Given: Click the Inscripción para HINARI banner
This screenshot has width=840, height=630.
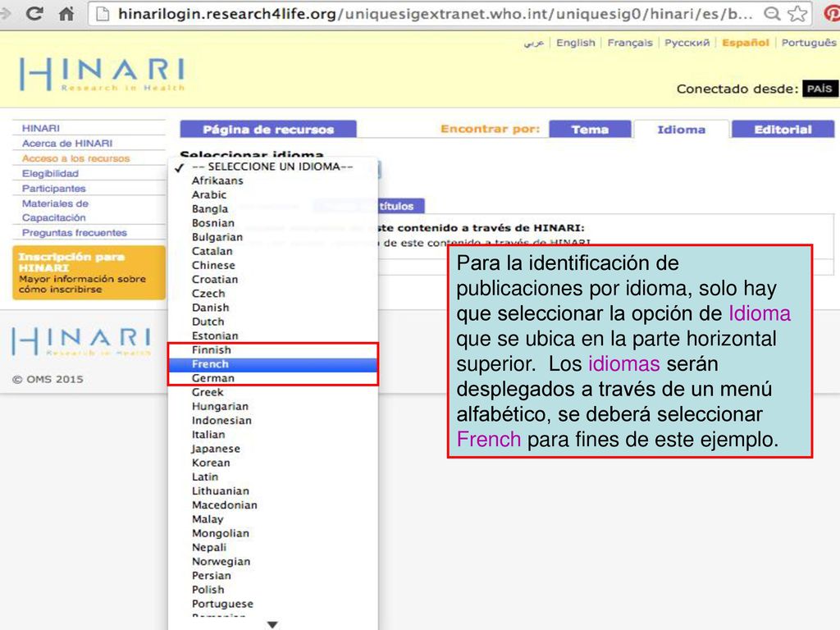Looking at the screenshot, I should click(x=89, y=272).
